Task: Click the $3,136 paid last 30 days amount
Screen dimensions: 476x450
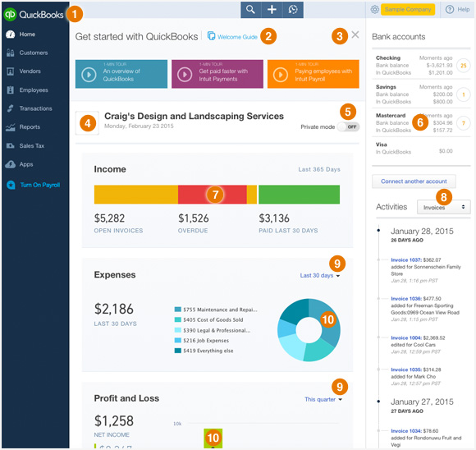Action: point(274,218)
